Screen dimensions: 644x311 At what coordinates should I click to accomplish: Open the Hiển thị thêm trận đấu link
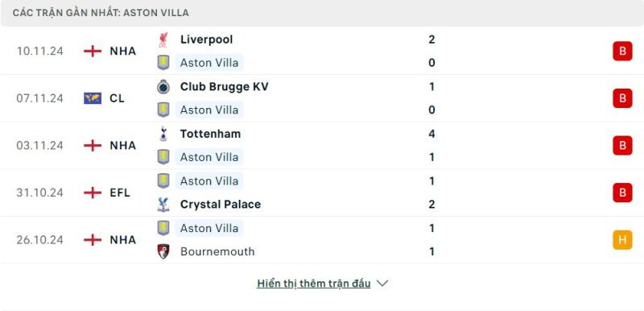click(x=314, y=284)
